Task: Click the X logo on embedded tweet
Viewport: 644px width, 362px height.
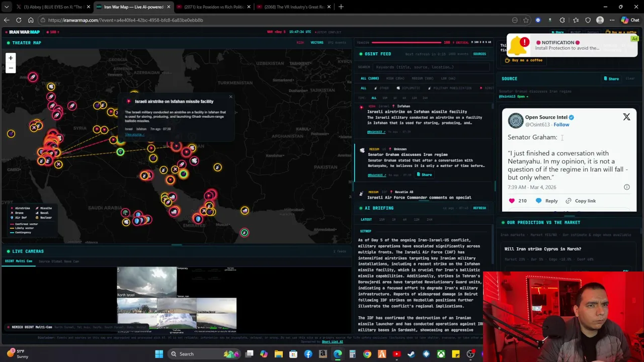Action: pyautogui.click(x=626, y=117)
